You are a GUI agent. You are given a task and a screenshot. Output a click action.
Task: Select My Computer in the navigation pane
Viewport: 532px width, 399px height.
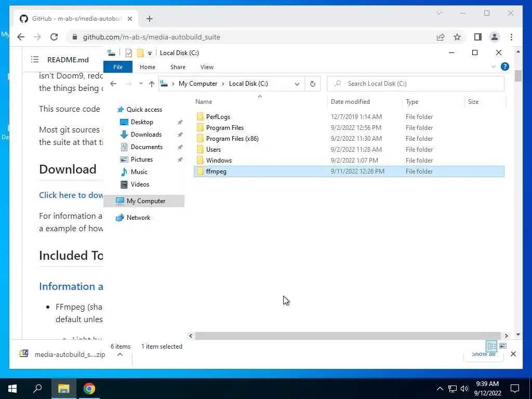coord(144,201)
